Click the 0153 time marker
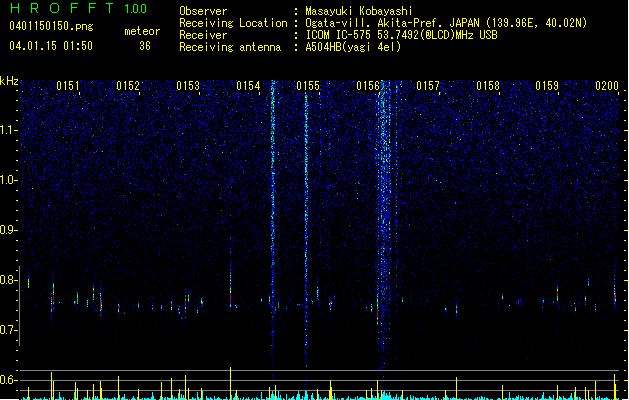 188,86
